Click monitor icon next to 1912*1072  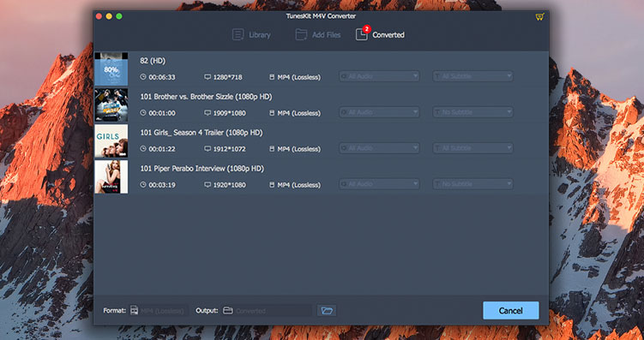[208, 149]
